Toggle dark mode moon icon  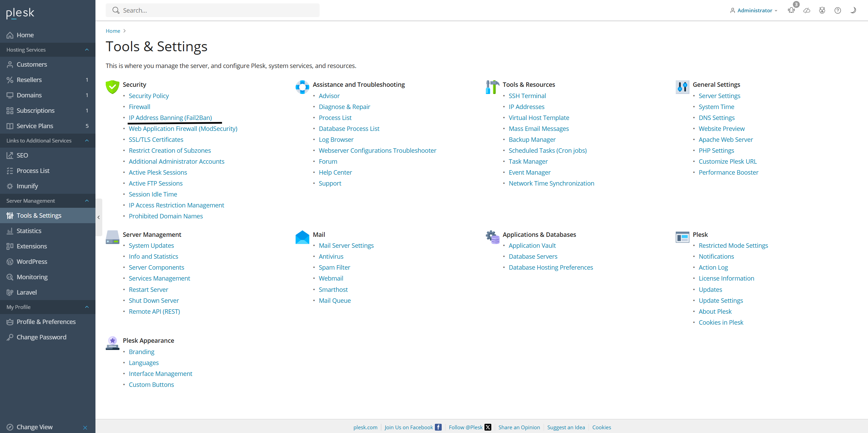pos(853,10)
